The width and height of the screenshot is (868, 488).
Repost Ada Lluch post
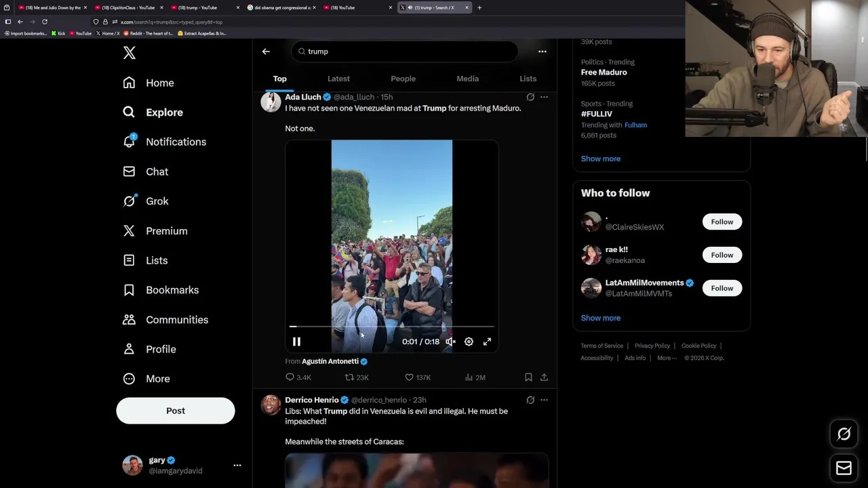coord(357,378)
